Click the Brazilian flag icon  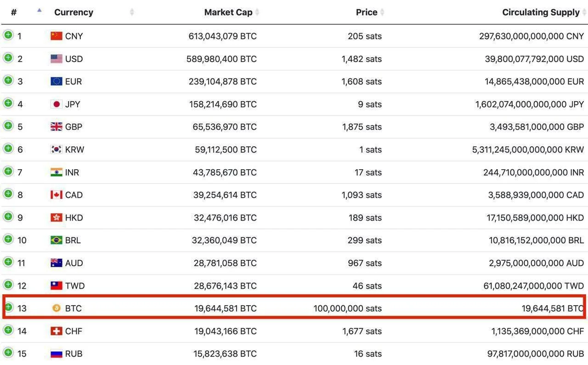pos(57,240)
